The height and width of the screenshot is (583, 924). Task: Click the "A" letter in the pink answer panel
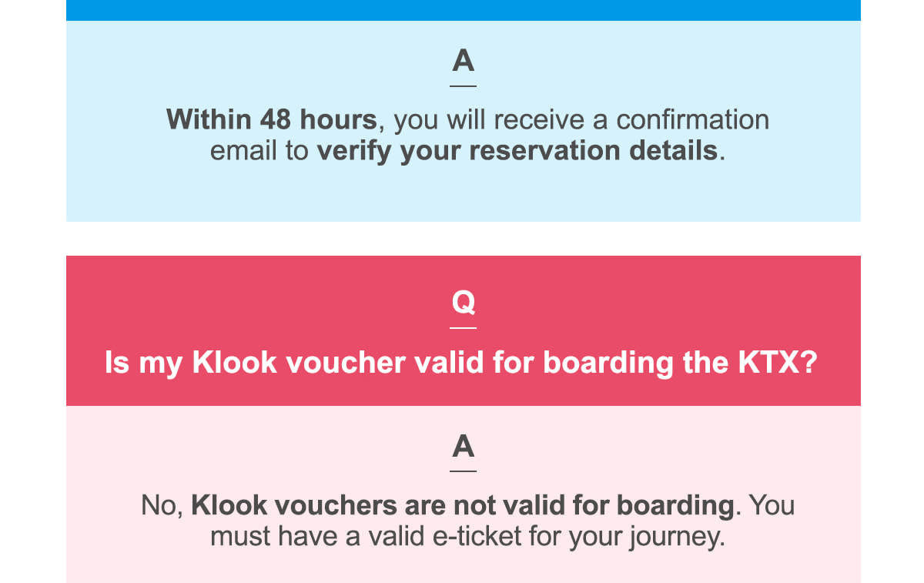pos(463,447)
